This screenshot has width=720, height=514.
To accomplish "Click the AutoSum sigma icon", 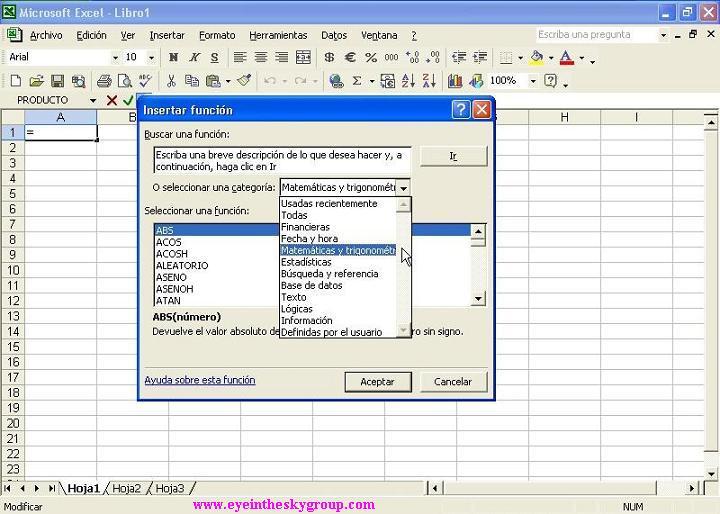I will pos(356,81).
